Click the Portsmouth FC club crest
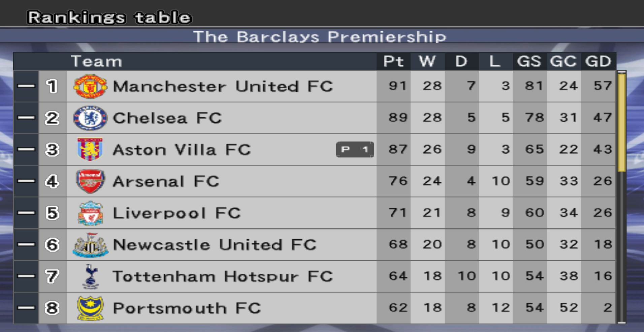Viewport: 644px width, 332px height. (90, 308)
